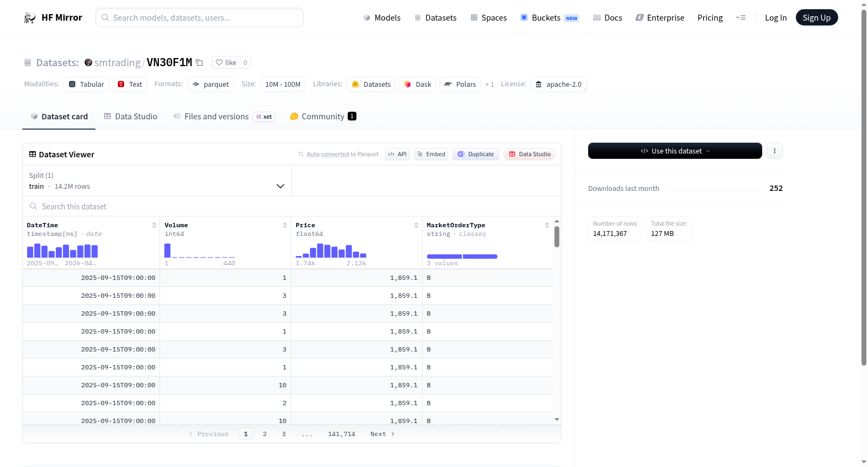Click the Price distribution histogram

coord(331,251)
